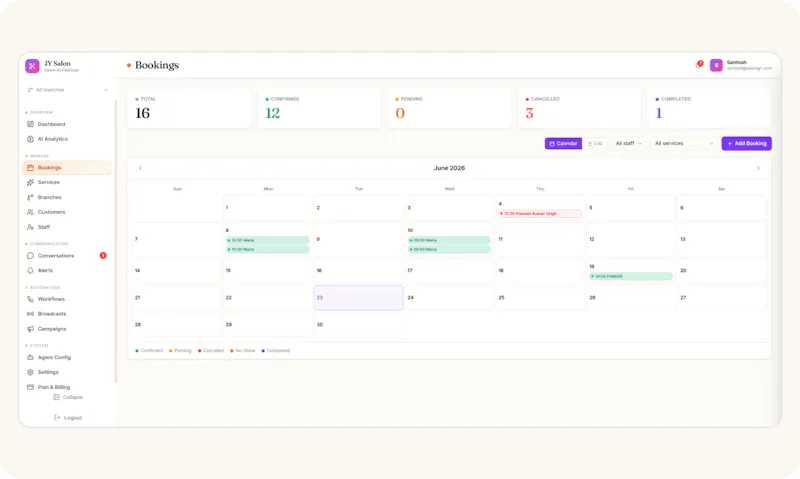This screenshot has width=800, height=479.
Task: Click the Bookings page heading
Action: tap(157, 65)
